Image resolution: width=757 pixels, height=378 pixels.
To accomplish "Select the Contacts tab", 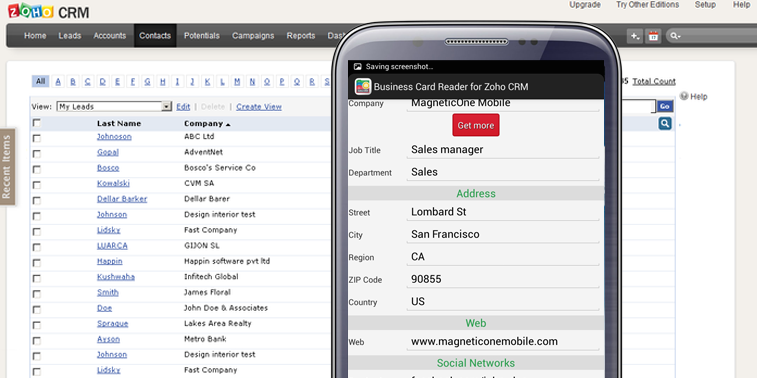I will click(155, 36).
